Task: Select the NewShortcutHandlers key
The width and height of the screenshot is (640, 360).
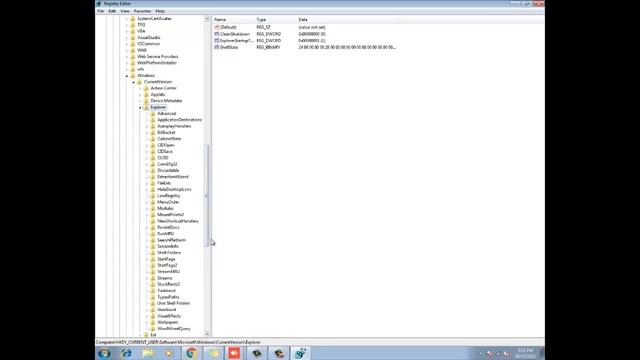Action: pos(178,221)
